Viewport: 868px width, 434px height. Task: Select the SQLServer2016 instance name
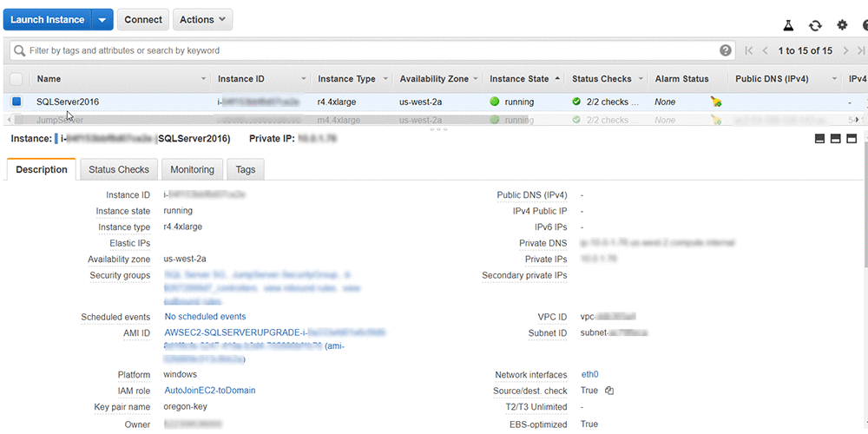(68, 102)
